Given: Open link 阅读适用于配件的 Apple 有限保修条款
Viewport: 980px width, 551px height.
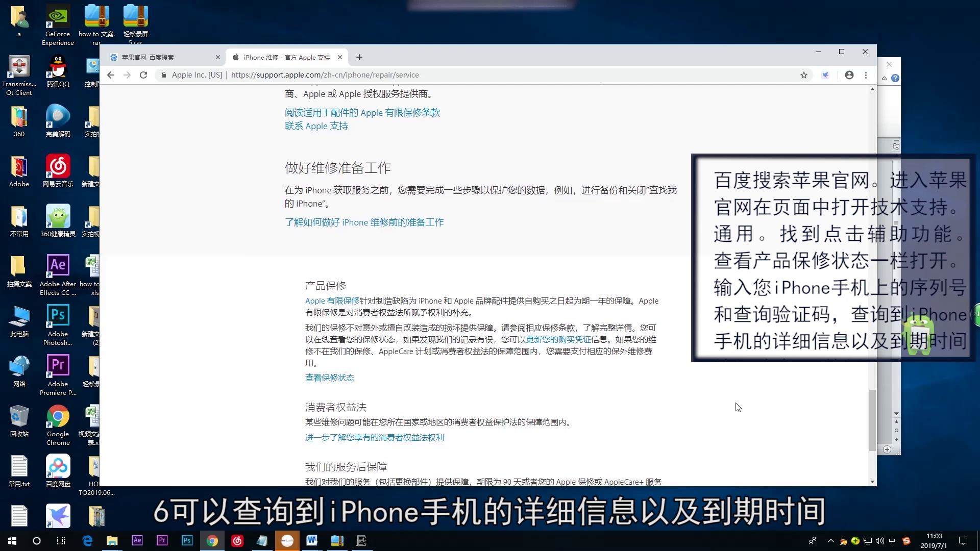Looking at the screenshot, I should point(362,113).
